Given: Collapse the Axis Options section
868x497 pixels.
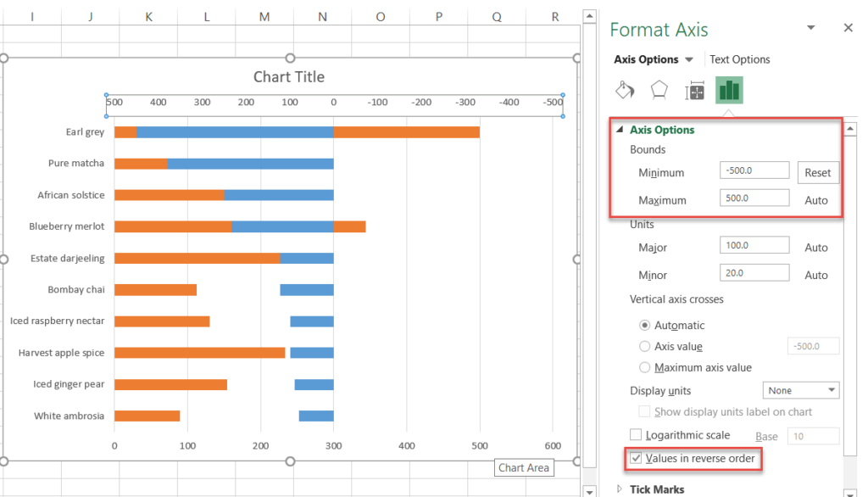Looking at the screenshot, I should pos(620,129).
